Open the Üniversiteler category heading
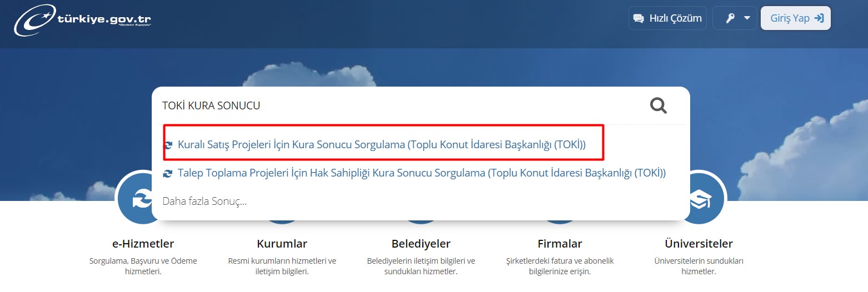This screenshot has height=292, width=868. (699, 244)
